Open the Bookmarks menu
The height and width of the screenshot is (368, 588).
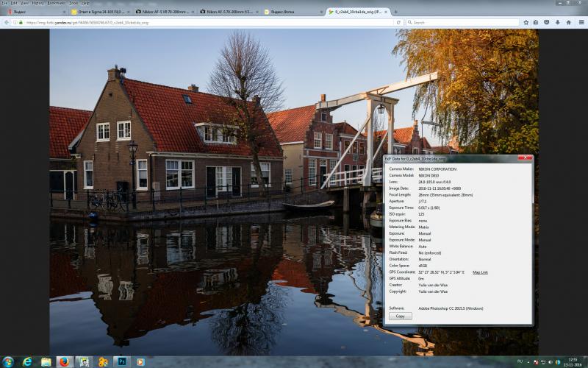point(57,3)
